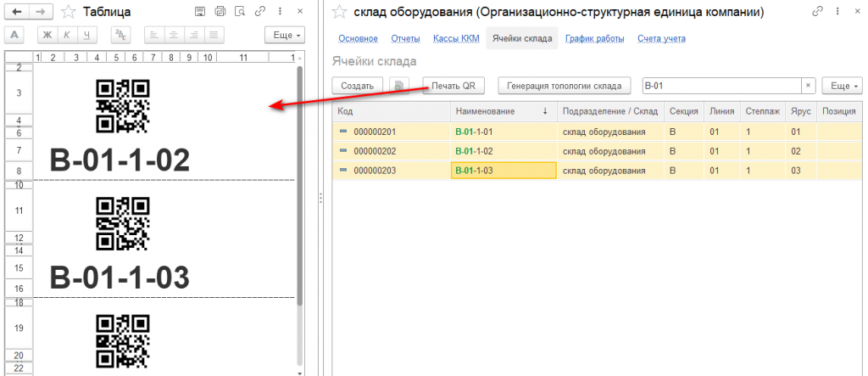Sort by the Наименование column header
The image size is (868, 376).
pyautogui.click(x=504, y=111)
